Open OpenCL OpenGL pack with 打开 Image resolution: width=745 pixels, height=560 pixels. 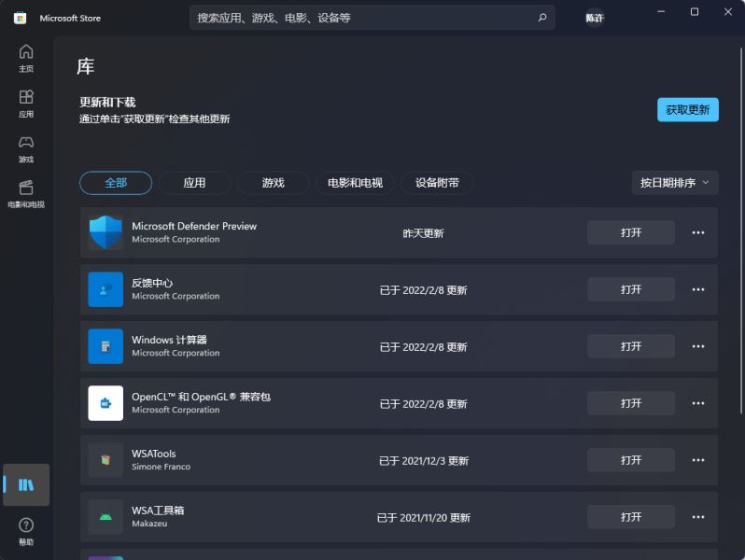point(631,403)
